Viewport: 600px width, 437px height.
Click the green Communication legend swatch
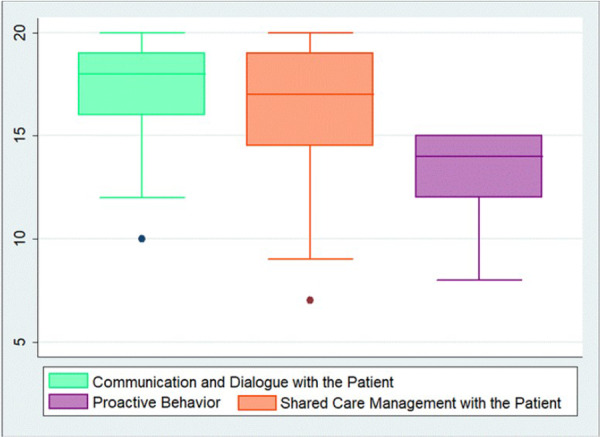coord(68,381)
